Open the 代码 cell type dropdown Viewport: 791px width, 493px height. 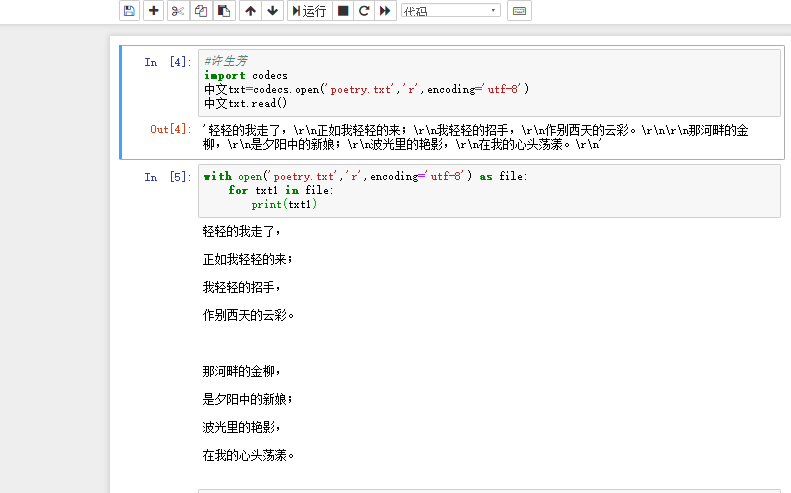450,11
